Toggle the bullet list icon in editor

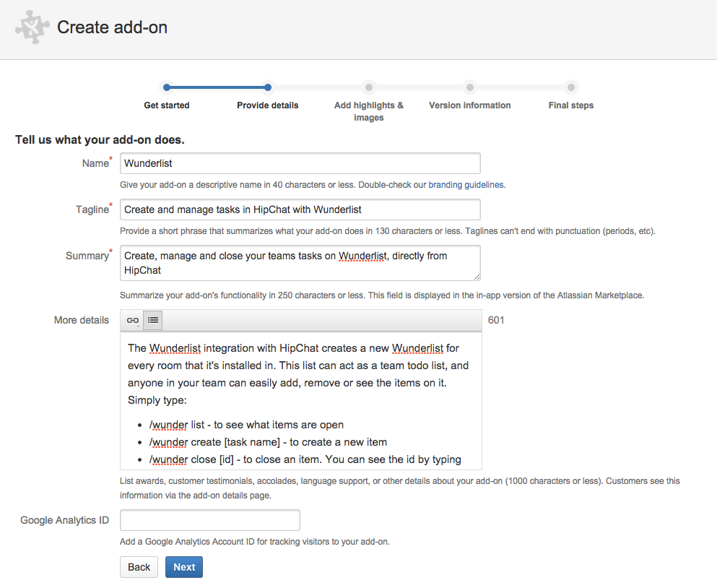click(x=153, y=320)
